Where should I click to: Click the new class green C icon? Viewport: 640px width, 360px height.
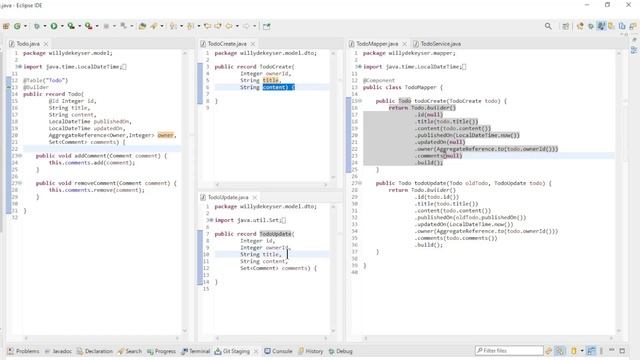point(18,26)
